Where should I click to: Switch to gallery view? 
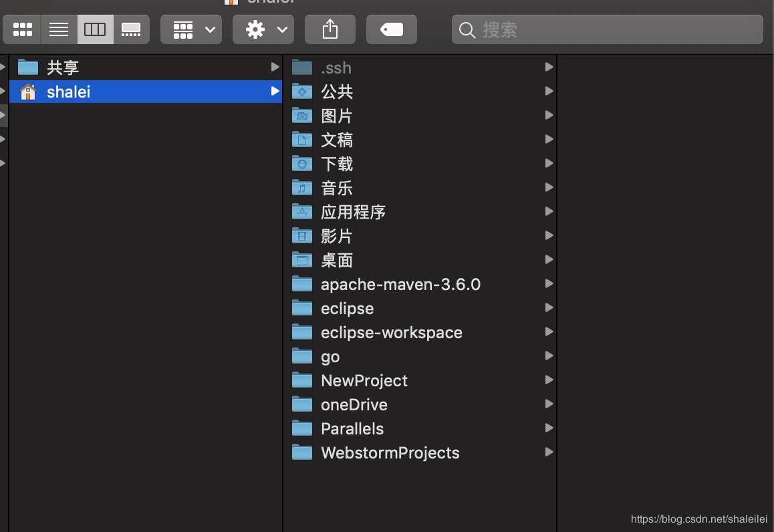point(131,29)
